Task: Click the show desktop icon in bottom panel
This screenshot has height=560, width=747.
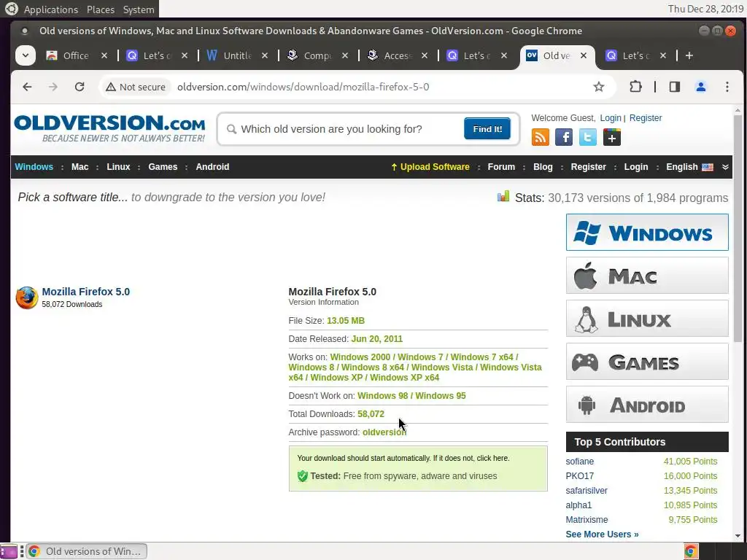Action: coord(9,551)
